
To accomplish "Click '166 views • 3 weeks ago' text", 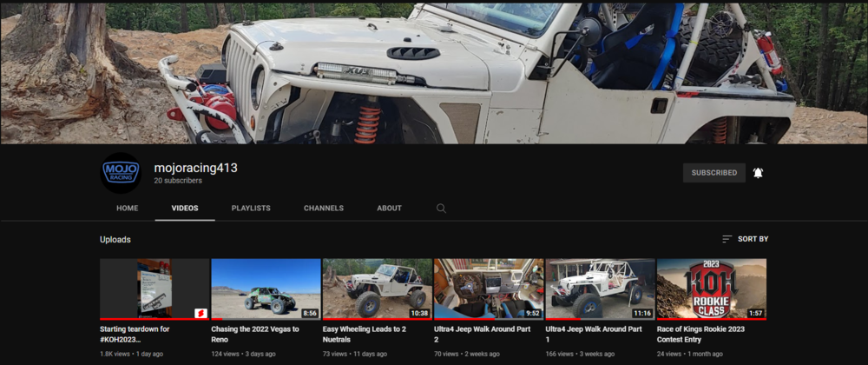I will point(580,354).
